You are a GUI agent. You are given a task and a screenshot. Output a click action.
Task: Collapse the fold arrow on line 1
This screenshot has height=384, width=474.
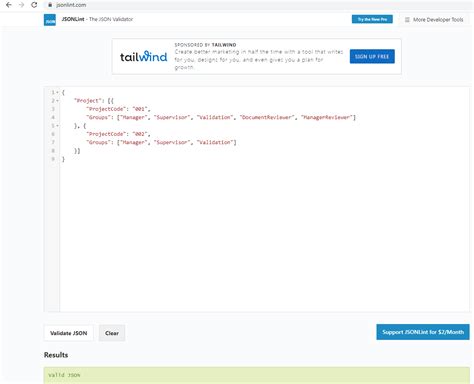[57, 92]
